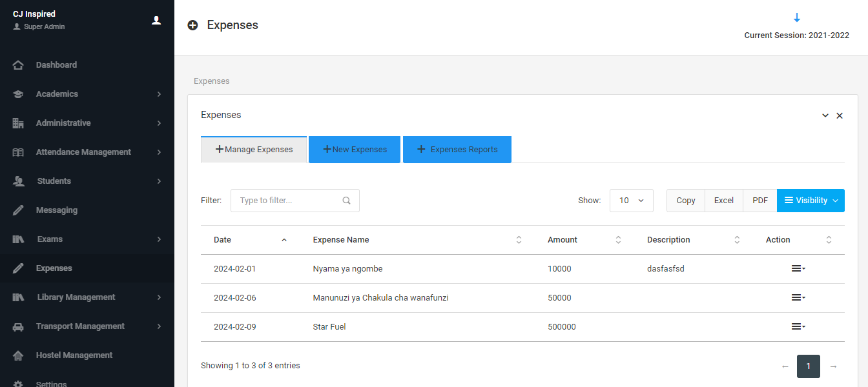This screenshot has height=387, width=868.
Task: Click the Dashboard home icon in sidebar
Action: [18, 65]
